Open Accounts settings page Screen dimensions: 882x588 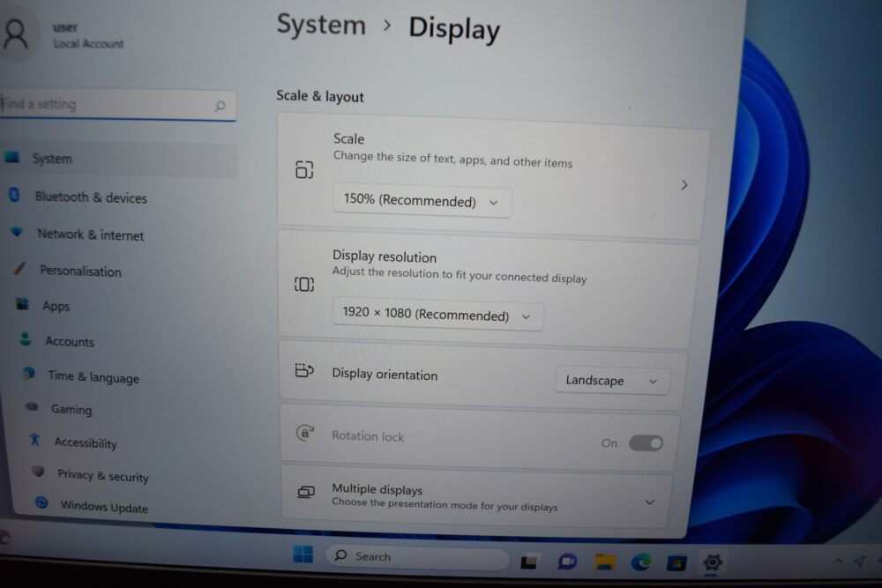click(x=70, y=341)
